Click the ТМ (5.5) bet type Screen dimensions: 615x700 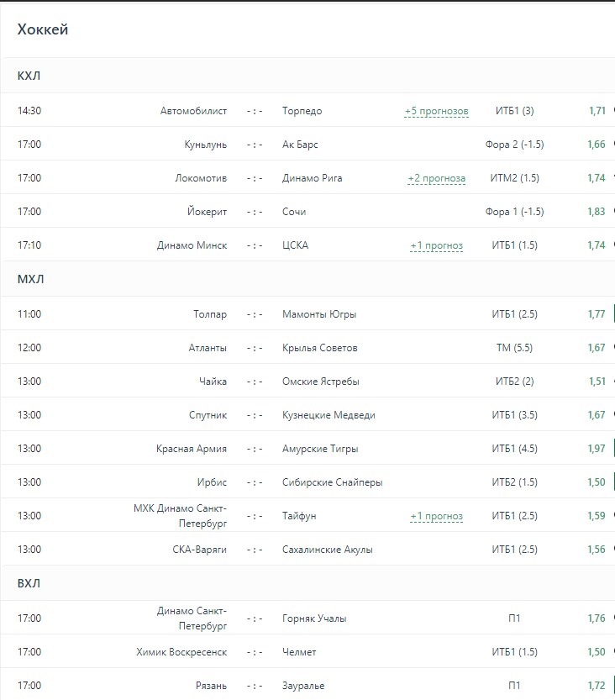514,348
